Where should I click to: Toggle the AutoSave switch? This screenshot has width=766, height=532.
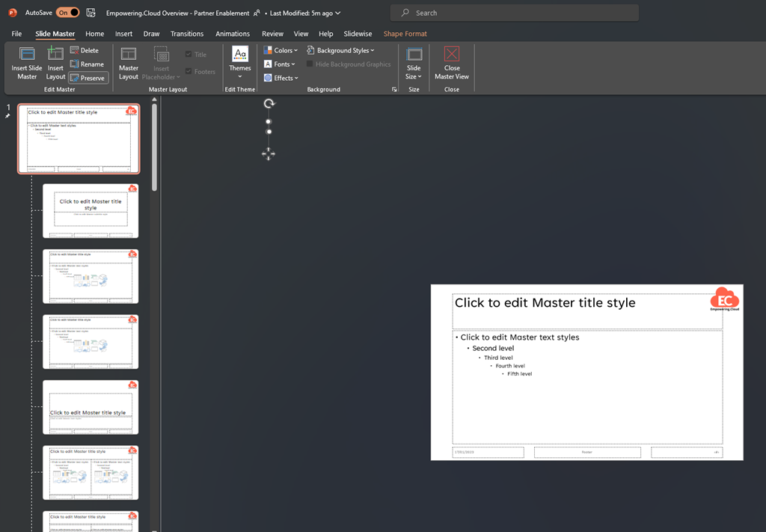click(x=67, y=13)
